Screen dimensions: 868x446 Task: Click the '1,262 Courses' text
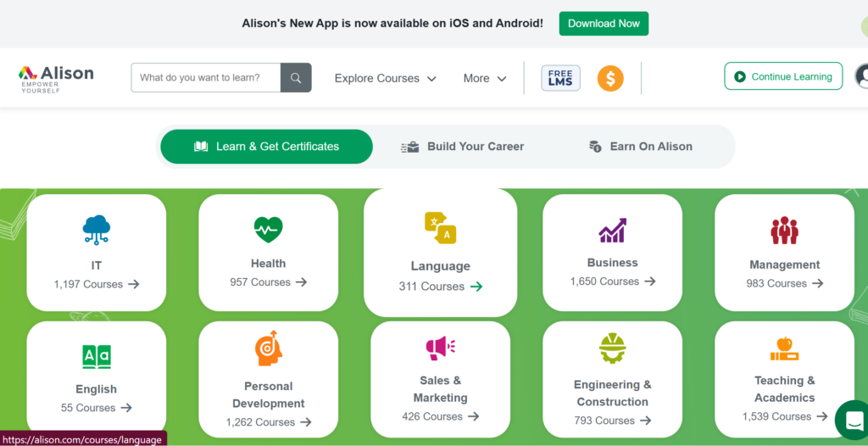[260, 422]
